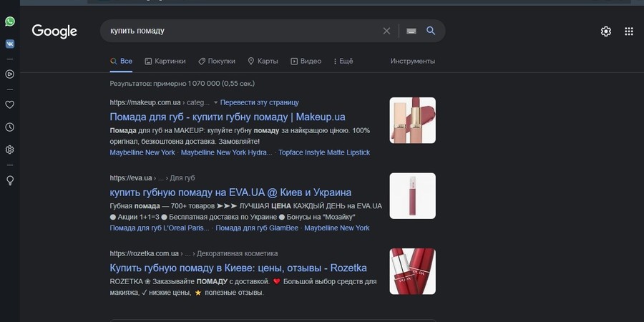Open Google settings gear at top right

606,31
